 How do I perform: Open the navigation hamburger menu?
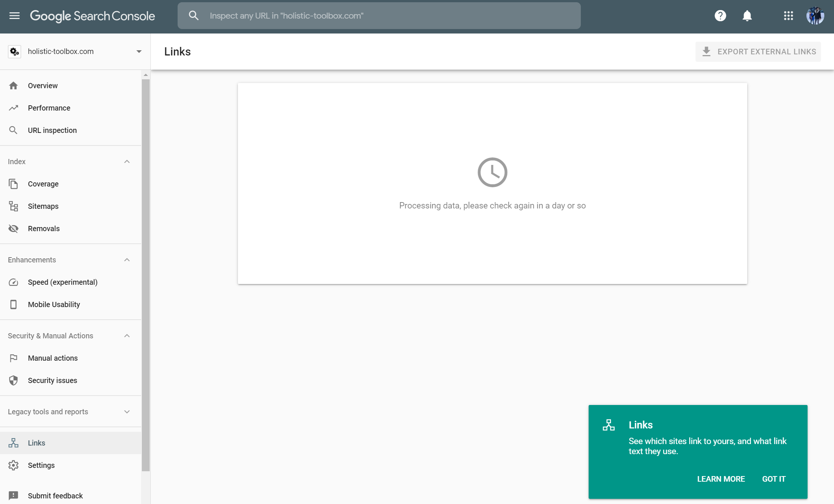pos(14,16)
